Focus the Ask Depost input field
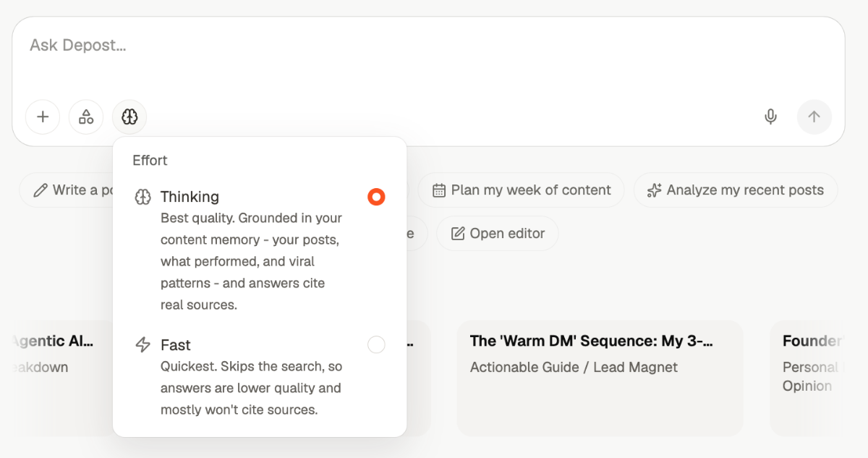The image size is (868, 458). (x=428, y=46)
